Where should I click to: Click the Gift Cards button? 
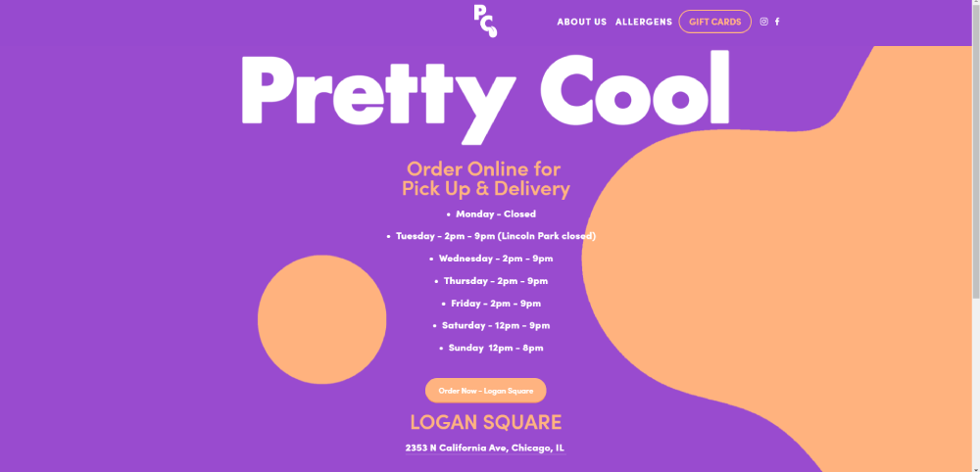point(714,22)
